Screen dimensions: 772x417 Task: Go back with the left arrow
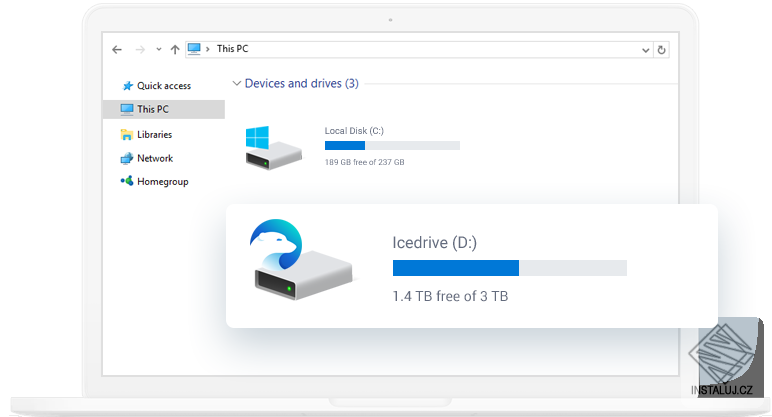(117, 49)
